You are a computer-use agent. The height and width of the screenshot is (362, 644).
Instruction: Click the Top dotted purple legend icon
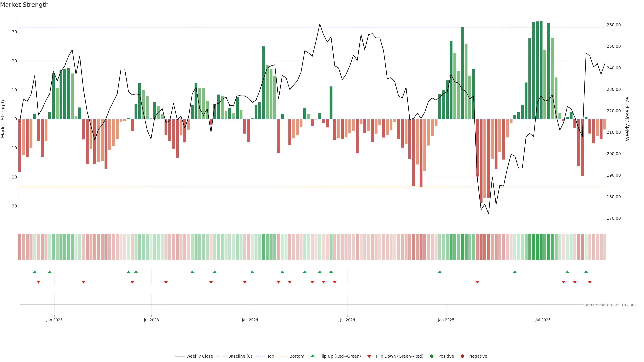pos(260,356)
